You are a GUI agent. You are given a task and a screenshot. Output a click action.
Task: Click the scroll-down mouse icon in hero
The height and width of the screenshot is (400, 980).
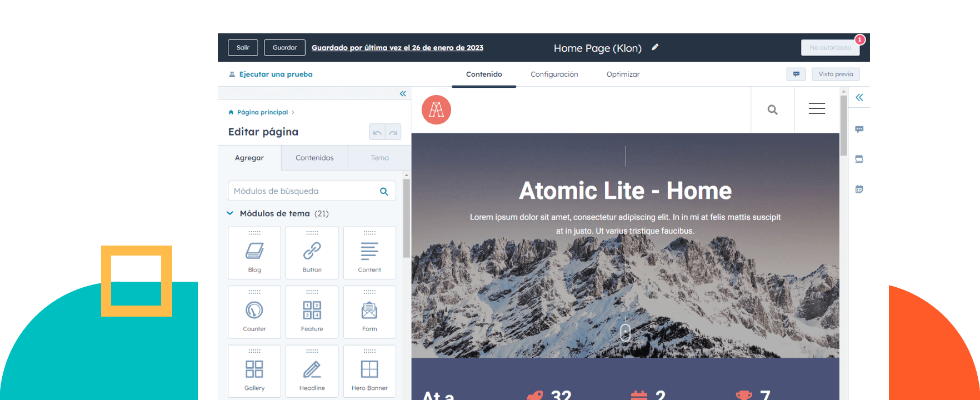coord(626,332)
